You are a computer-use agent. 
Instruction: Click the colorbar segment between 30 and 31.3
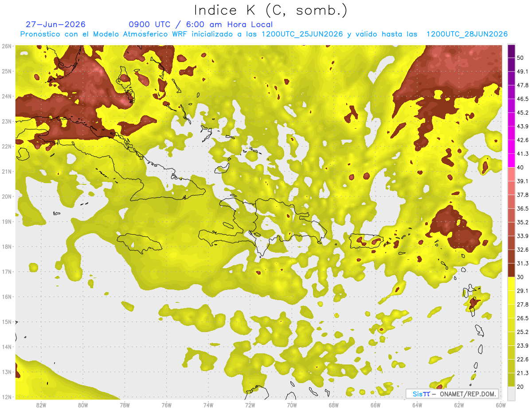coord(511,270)
